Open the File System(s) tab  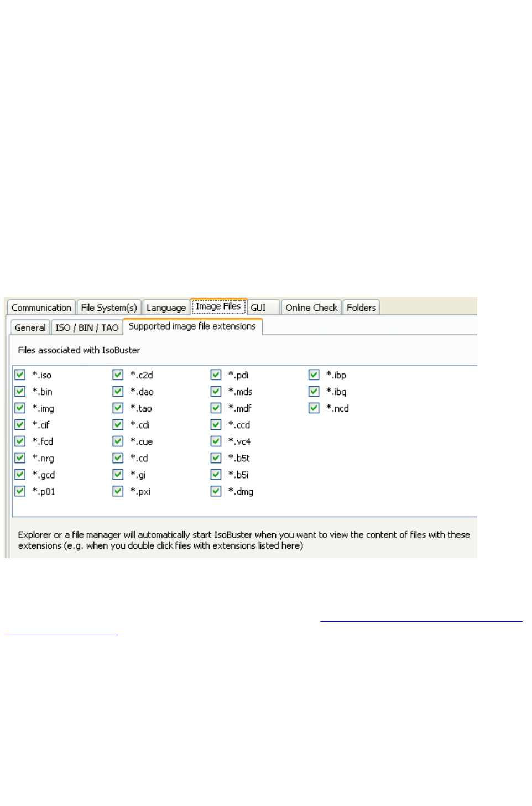[109, 308]
